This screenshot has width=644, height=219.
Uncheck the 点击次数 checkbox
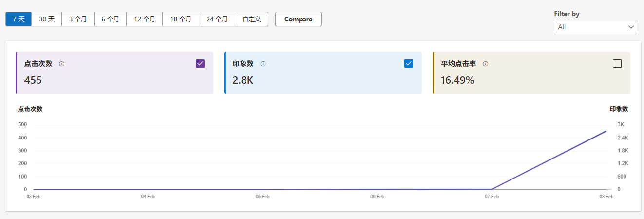tap(200, 63)
